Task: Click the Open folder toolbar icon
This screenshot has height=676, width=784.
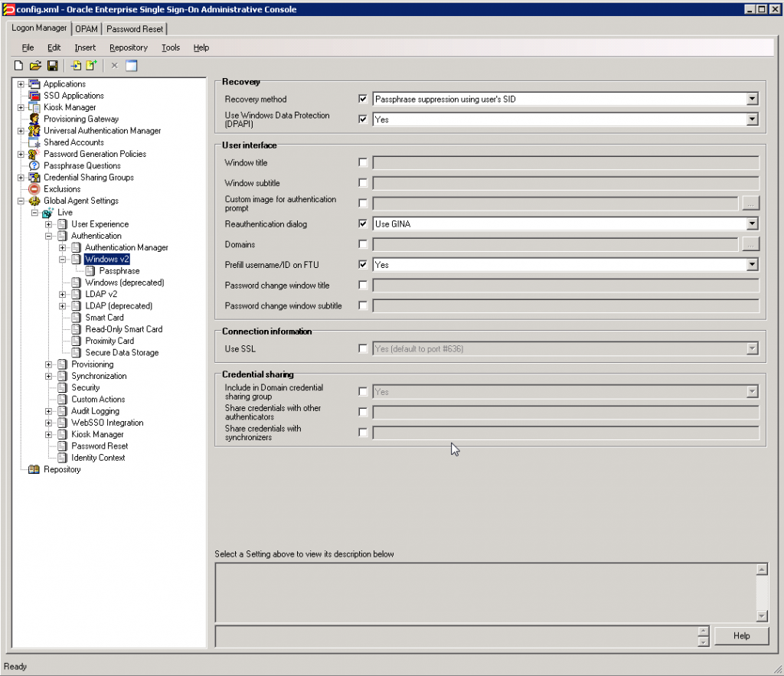Action: click(x=35, y=66)
